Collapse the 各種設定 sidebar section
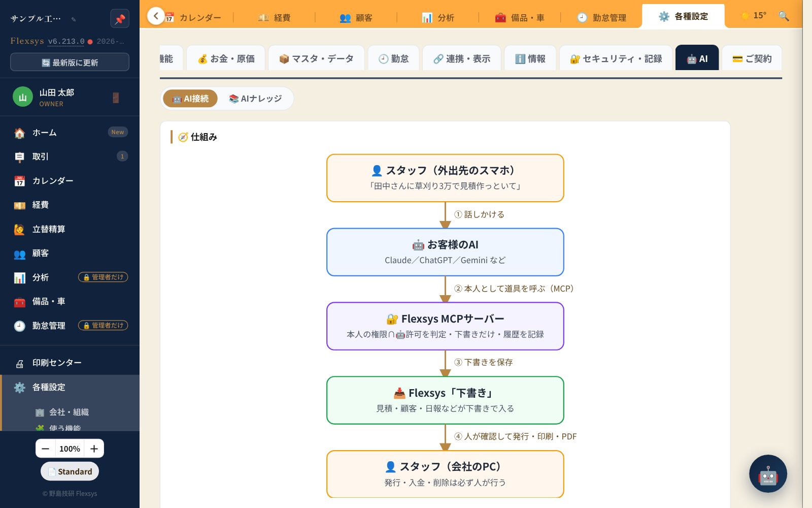This screenshot has width=812, height=508. tap(70, 387)
